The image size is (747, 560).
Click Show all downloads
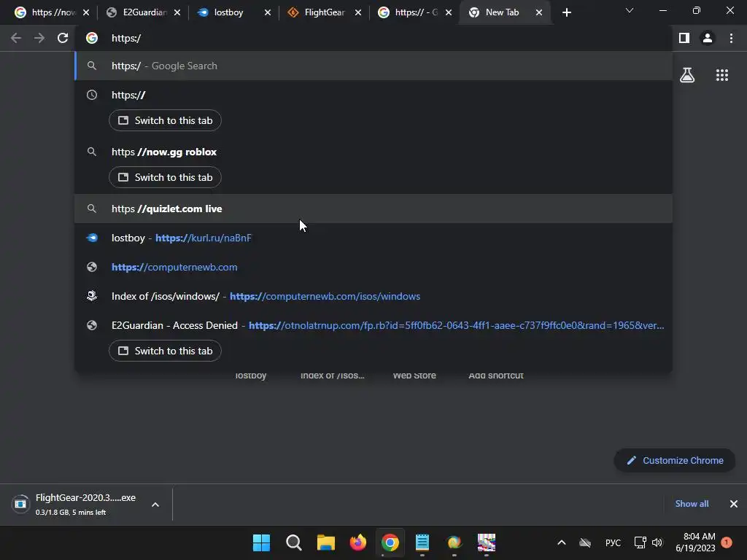pos(692,504)
